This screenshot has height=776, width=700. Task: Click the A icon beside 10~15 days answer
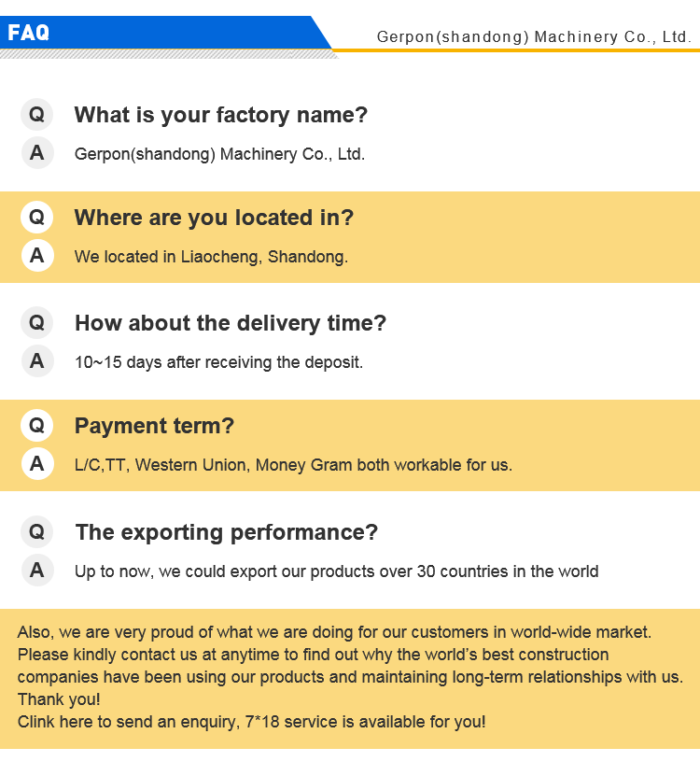tap(36, 361)
